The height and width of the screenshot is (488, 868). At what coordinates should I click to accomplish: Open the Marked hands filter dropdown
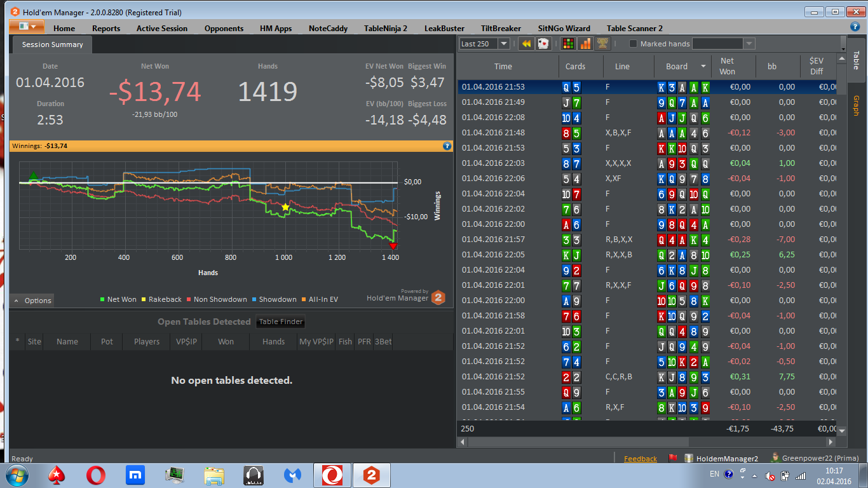[x=749, y=44]
